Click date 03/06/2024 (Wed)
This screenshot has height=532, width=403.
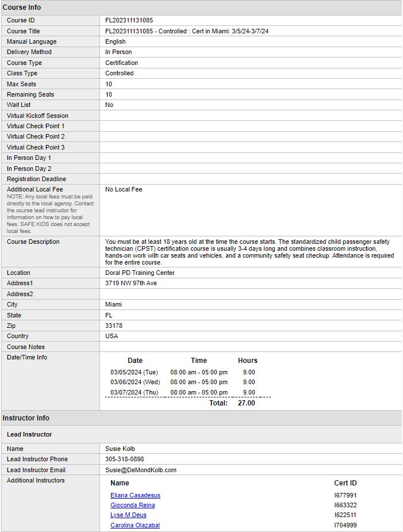pyautogui.click(x=135, y=382)
